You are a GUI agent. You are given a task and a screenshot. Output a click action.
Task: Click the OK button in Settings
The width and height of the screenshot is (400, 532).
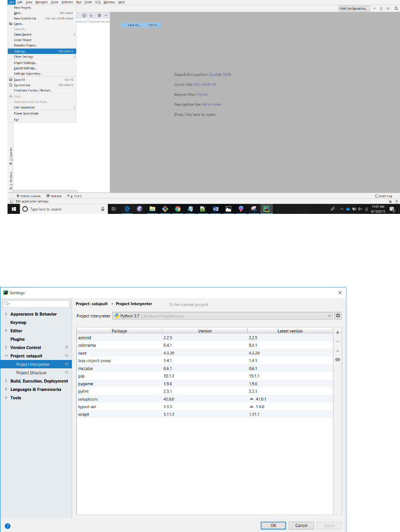(274, 525)
